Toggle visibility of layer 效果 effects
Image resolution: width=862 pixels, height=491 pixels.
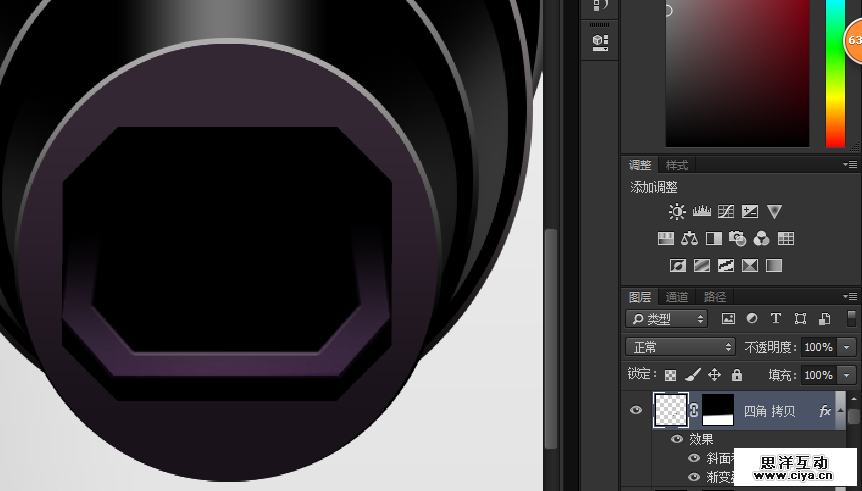[677, 439]
